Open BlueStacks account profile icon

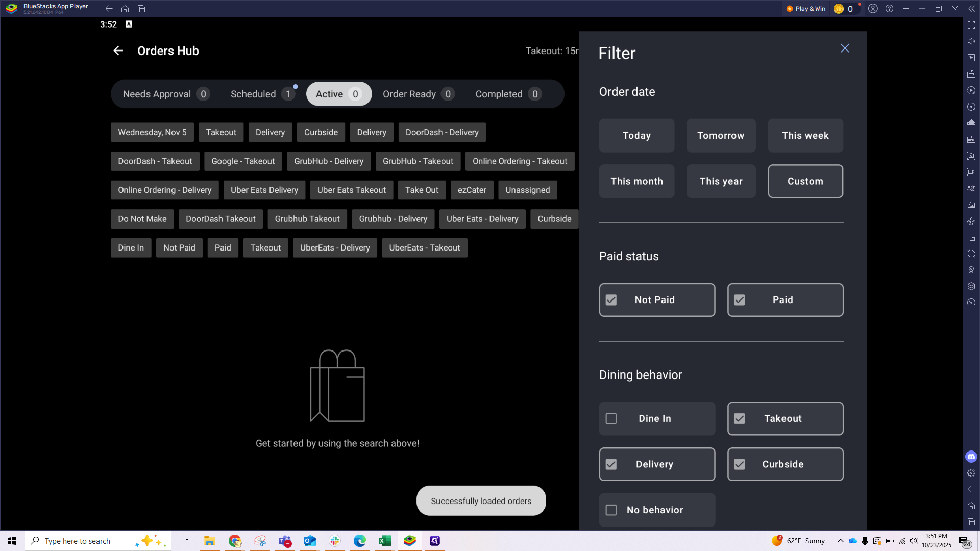click(x=873, y=9)
